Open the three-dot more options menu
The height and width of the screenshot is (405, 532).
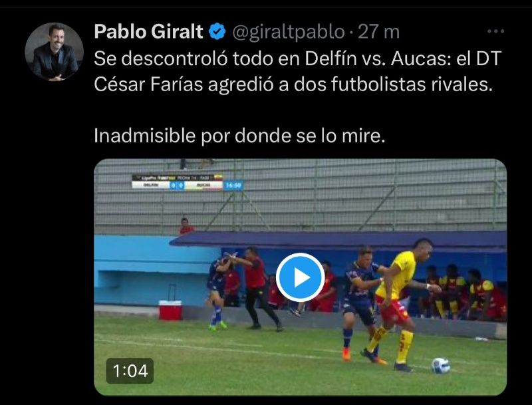pyautogui.click(x=495, y=31)
